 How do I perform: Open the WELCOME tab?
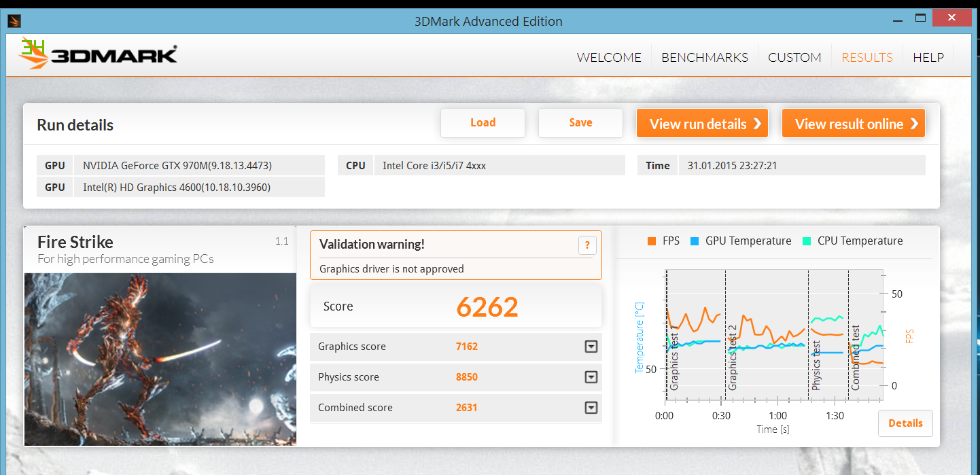pos(609,58)
